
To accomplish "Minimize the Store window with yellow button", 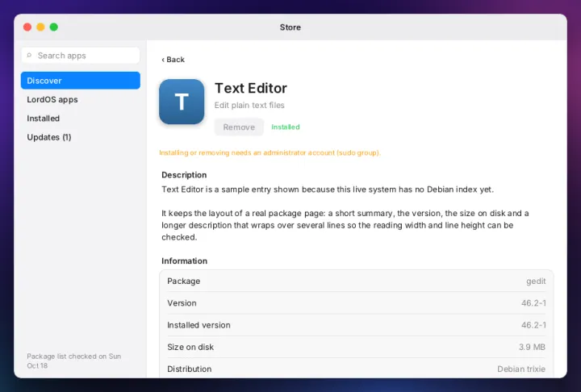I will pyautogui.click(x=41, y=27).
